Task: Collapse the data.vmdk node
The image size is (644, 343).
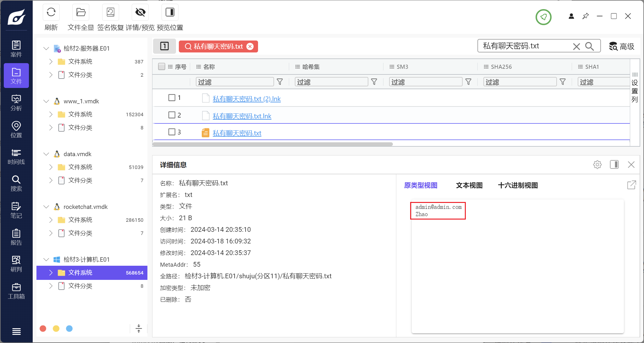Action: pyautogui.click(x=46, y=154)
